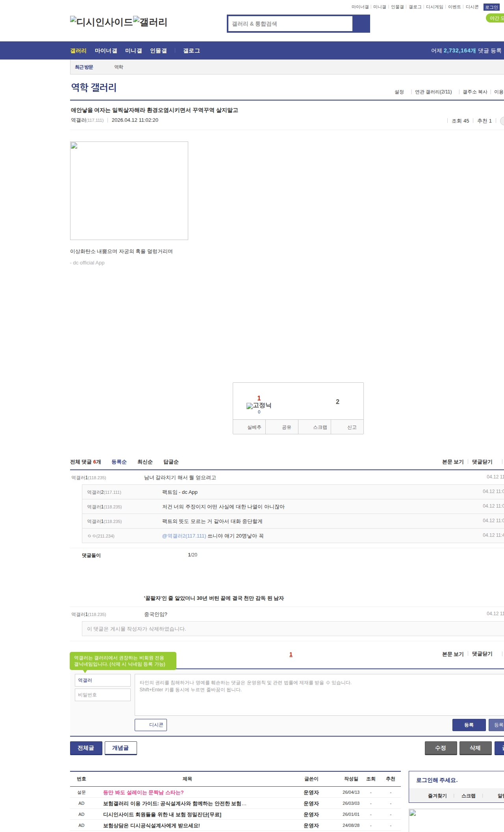Sort comments by 최신순

click(x=145, y=462)
